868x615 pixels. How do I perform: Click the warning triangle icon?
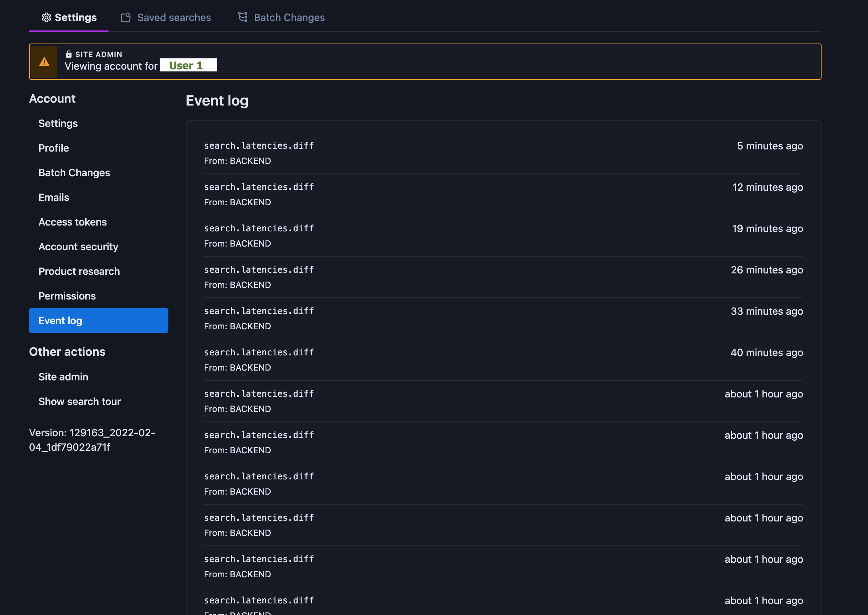pos(44,62)
